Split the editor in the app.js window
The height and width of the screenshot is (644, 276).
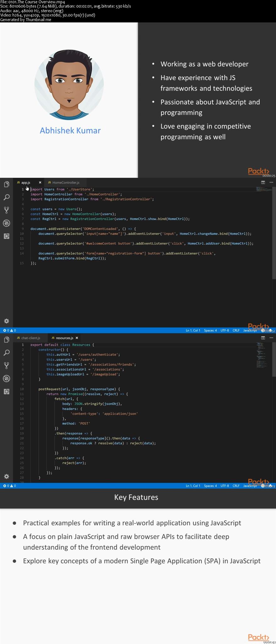263,182
